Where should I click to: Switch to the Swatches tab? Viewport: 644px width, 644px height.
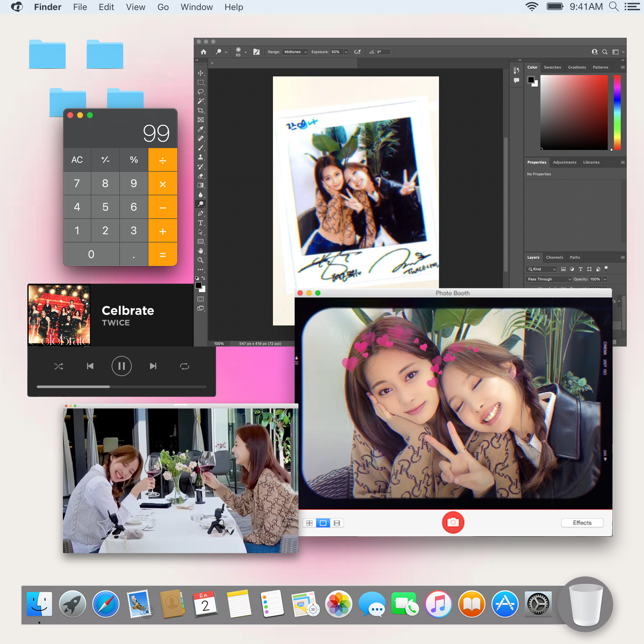coord(552,67)
